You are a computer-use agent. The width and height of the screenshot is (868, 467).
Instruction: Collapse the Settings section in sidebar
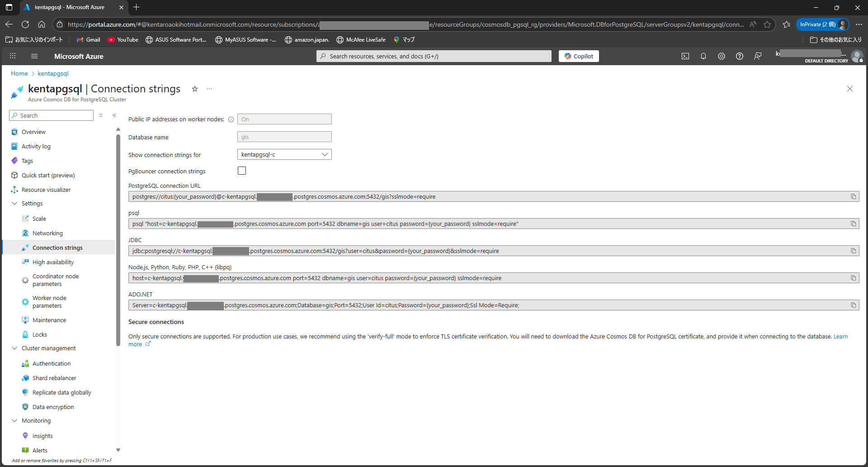(x=14, y=203)
